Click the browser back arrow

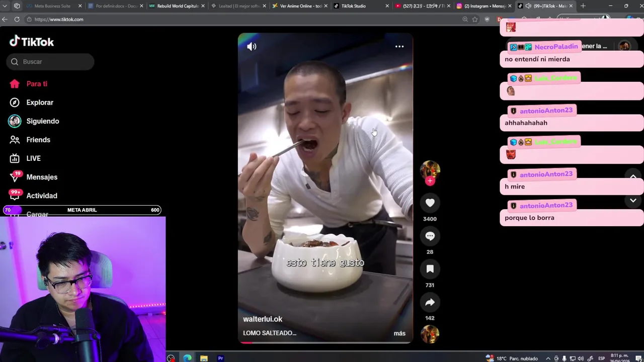[x=5, y=19]
